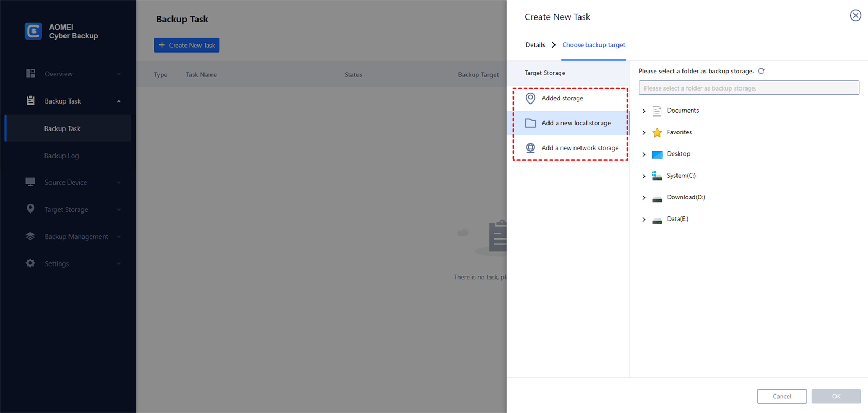
Task: Select Add a new local storage
Action: pos(576,123)
